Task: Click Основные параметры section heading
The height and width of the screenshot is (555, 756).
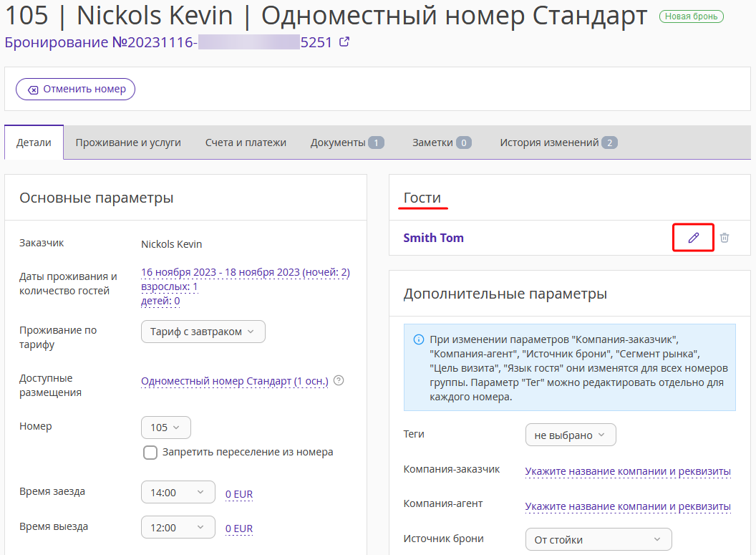Action: [x=97, y=198]
